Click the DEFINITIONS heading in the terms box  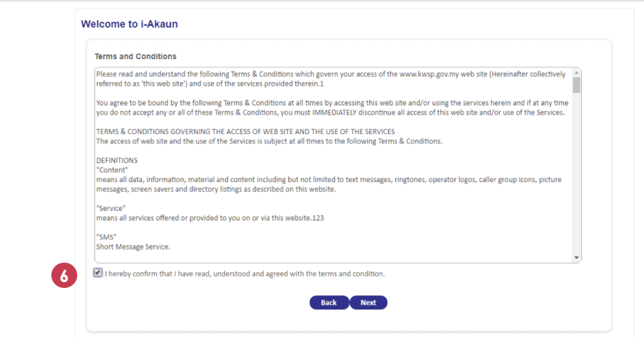[117, 161]
